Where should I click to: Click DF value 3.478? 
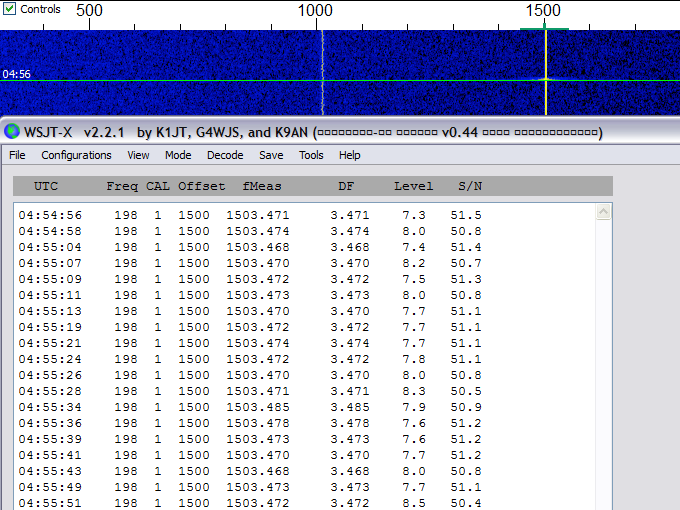coord(350,423)
